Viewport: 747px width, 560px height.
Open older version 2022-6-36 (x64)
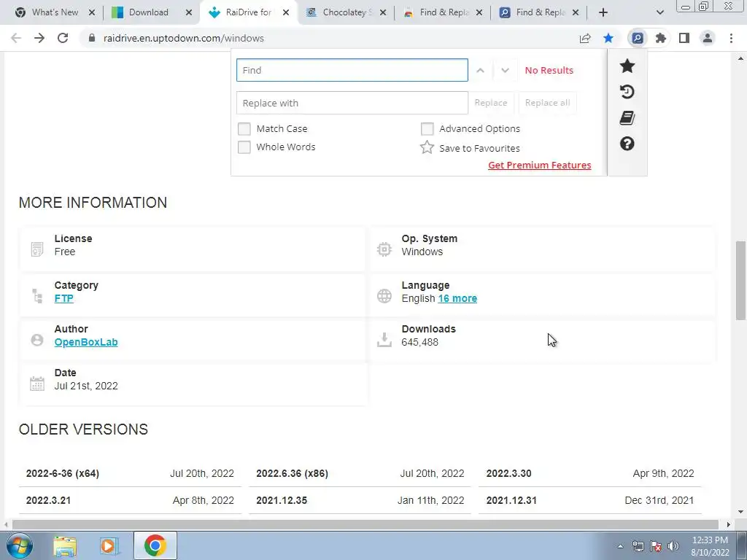[x=63, y=473]
